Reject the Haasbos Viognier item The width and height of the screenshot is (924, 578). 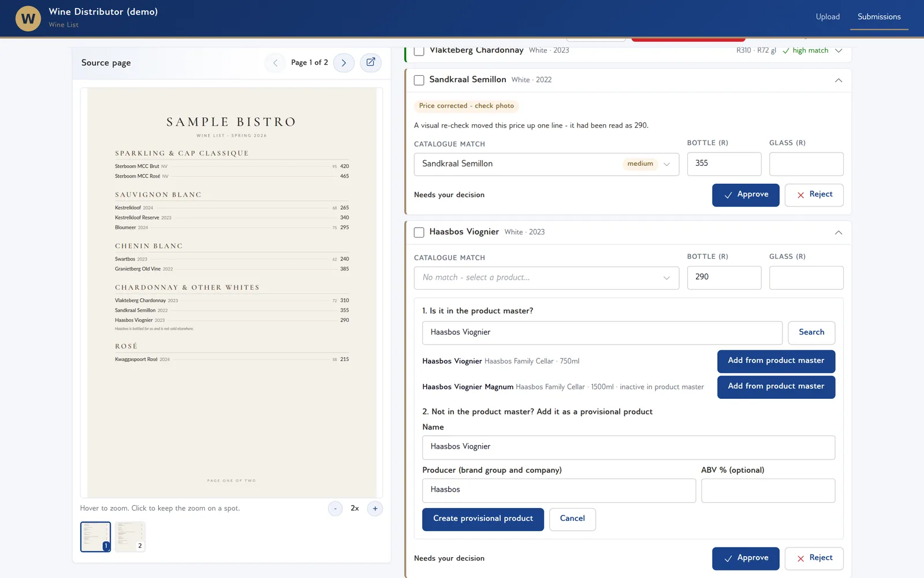pos(814,558)
